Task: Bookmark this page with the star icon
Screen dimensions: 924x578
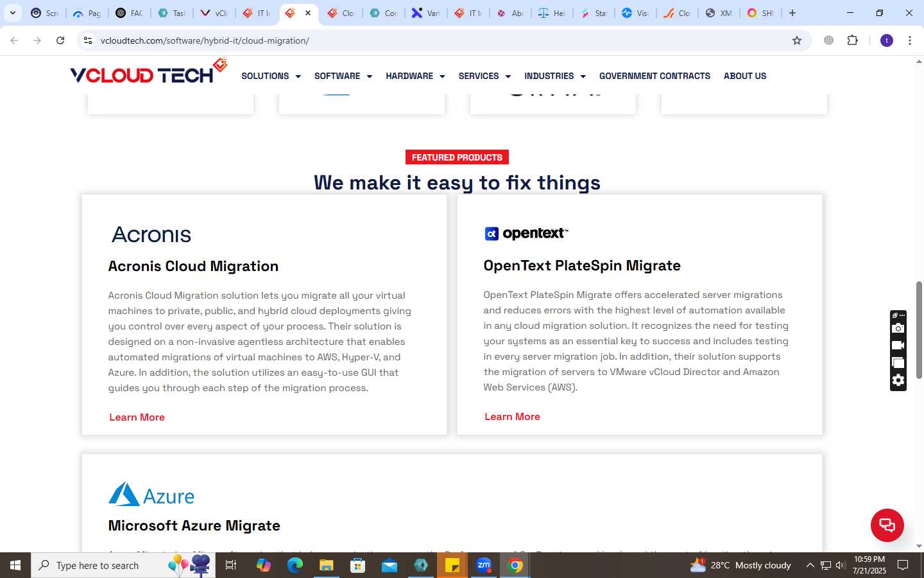Action: (x=797, y=40)
